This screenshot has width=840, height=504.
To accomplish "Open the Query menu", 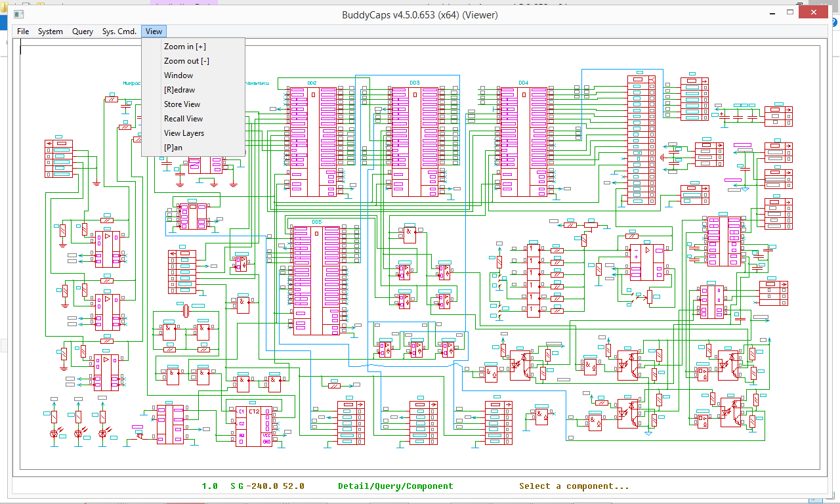I will click(x=83, y=31).
